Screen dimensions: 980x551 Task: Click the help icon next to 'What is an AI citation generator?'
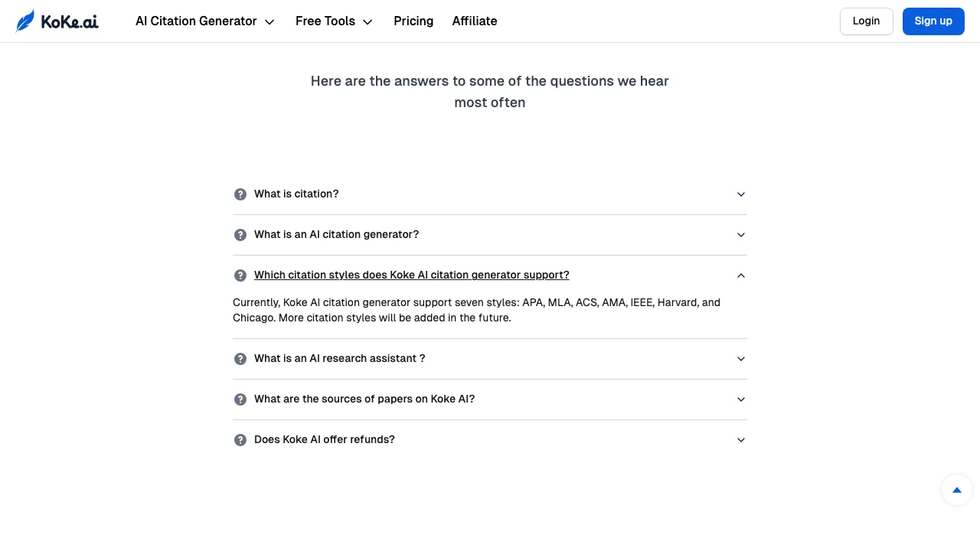[240, 235]
